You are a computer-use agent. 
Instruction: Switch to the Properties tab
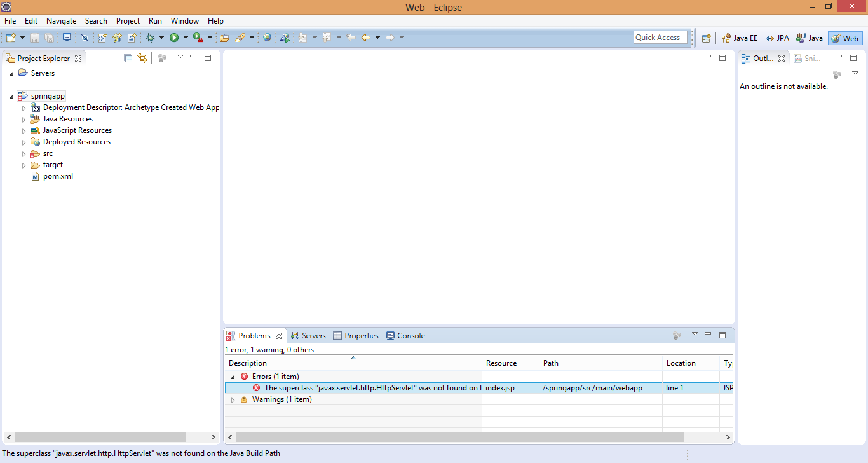coord(356,336)
